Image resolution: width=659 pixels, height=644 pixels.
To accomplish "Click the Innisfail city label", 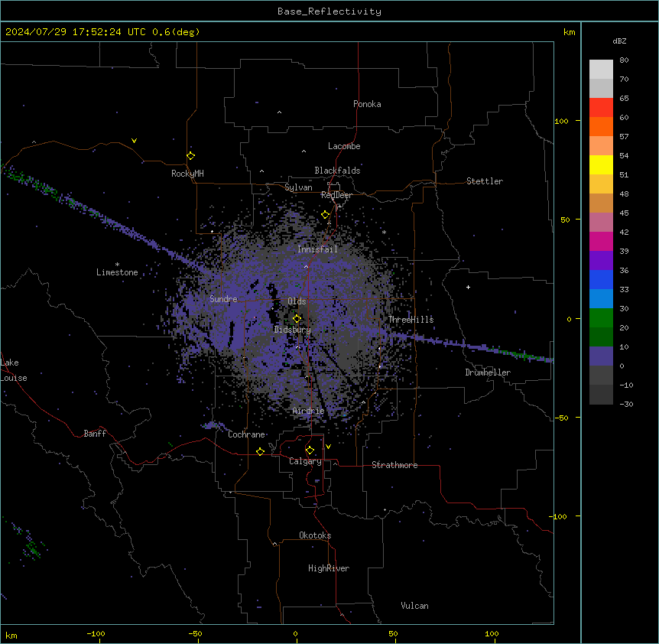I will (317, 249).
